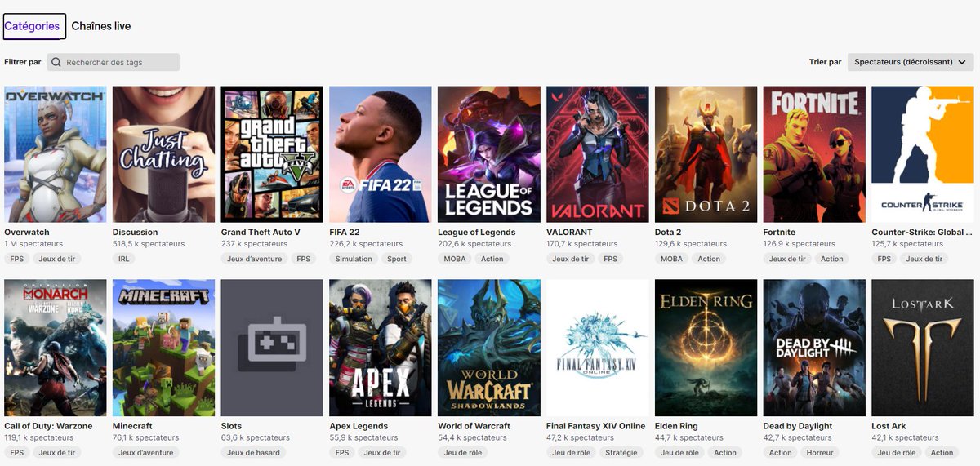Click the World of Warcraft title
This screenshot has height=466, width=980.
(x=474, y=426)
